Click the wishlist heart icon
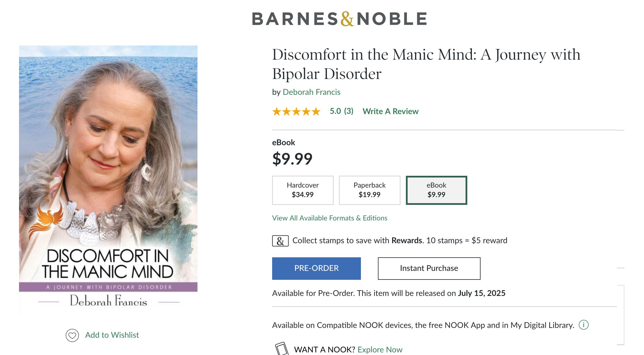The height and width of the screenshot is (355, 644). tap(72, 335)
